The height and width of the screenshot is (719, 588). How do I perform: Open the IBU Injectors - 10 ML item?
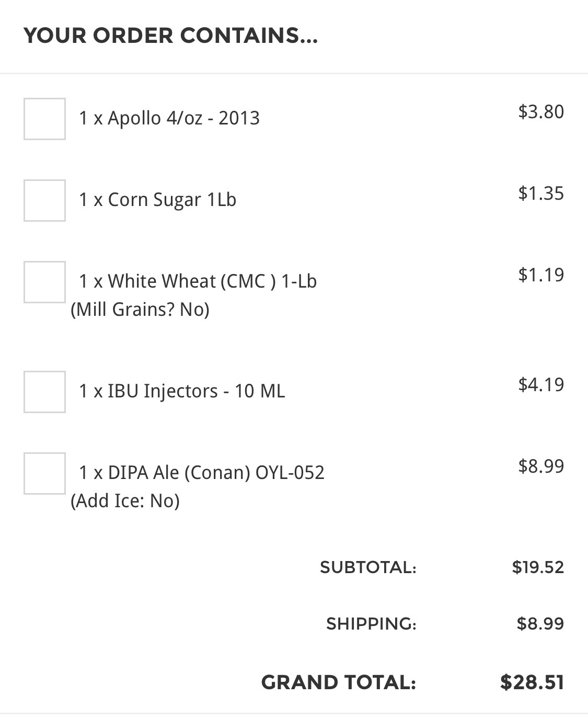point(182,391)
